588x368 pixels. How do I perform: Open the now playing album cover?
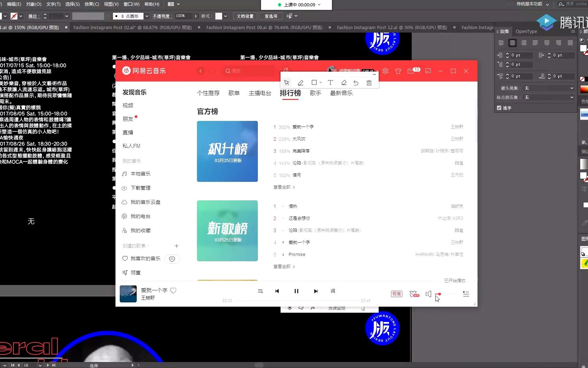(x=128, y=294)
